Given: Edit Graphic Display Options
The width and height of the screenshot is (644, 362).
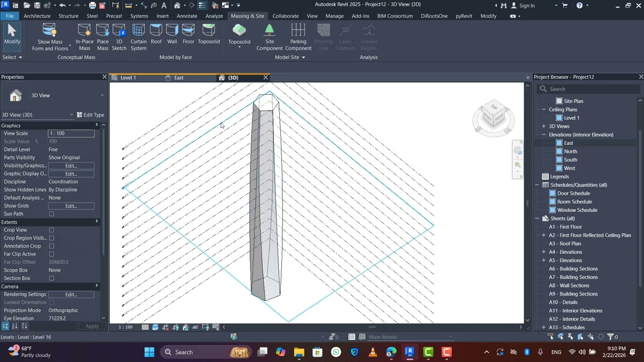Looking at the screenshot, I should [x=71, y=174].
